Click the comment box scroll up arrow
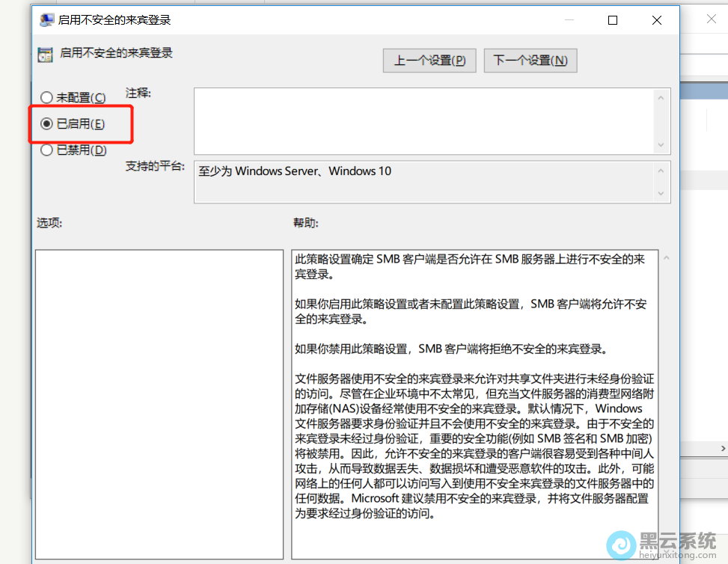Viewport: 728px width, 564px height. [x=661, y=98]
